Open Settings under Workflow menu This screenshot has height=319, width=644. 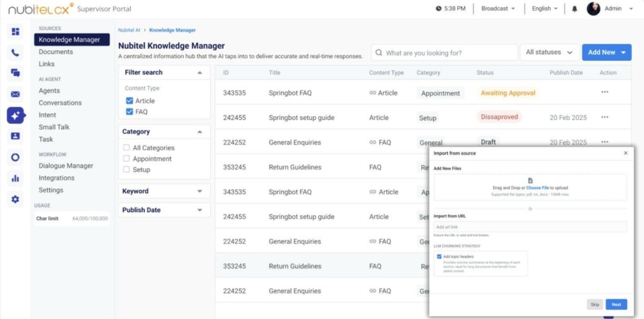(x=51, y=190)
